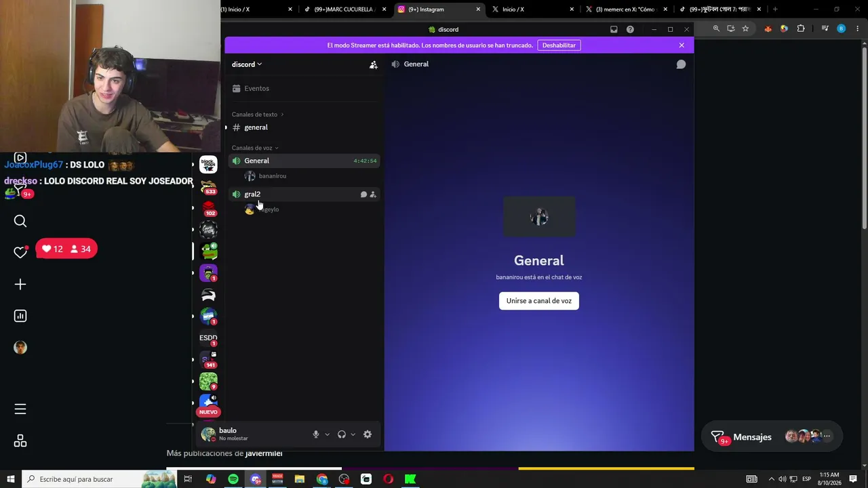868x488 pixels.
Task: Open new browser tab with plus button
Action: click(775, 9)
